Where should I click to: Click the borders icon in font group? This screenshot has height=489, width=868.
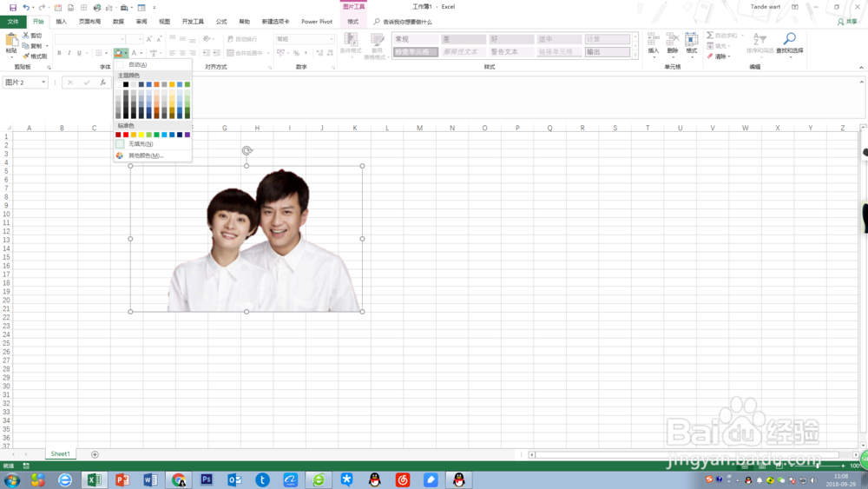99,53
